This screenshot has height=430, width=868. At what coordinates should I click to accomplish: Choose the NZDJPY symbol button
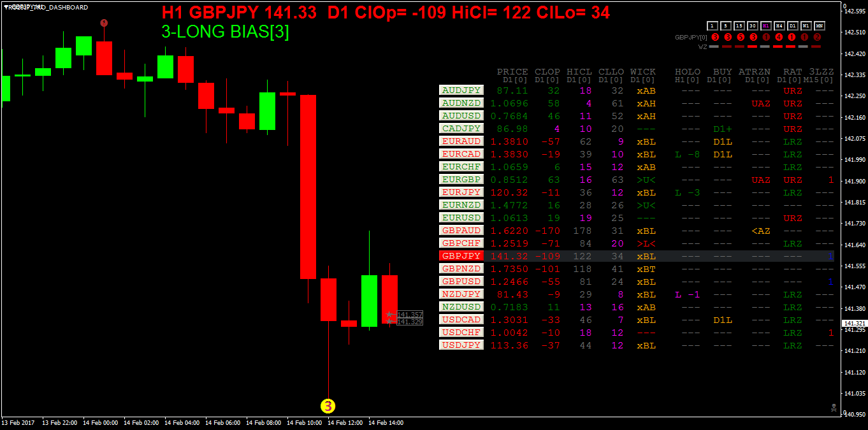point(461,294)
